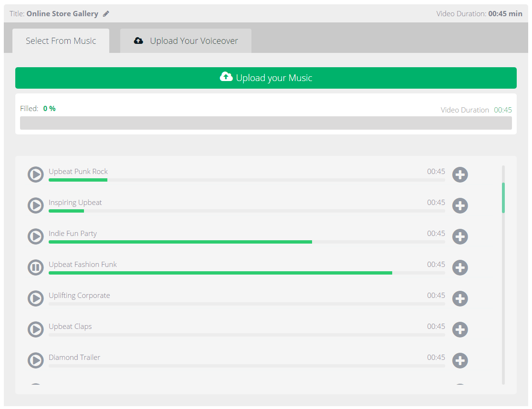This screenshot has width=532, height=409.
Task: Click the Online Store Gallery title text
Action: tap(63, 14)
